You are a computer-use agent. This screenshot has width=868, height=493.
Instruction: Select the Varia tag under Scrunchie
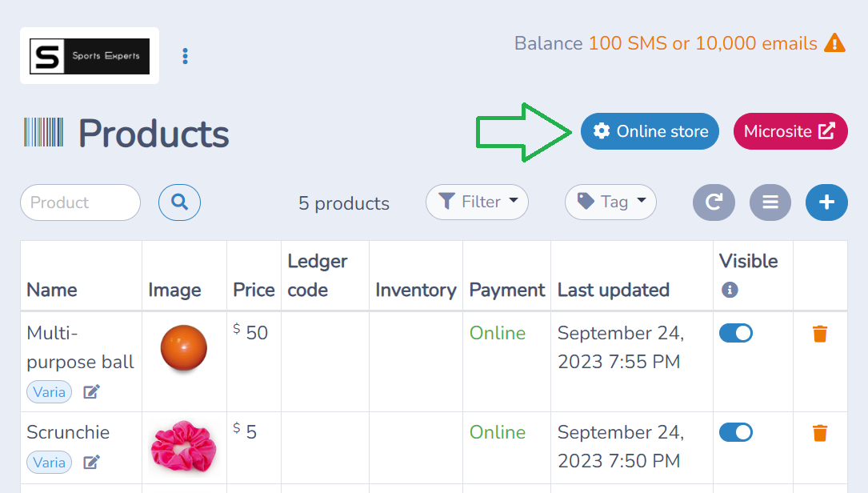[50, 463]
